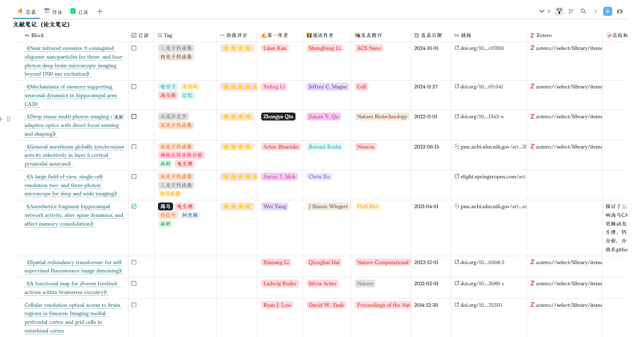The width and height of the screenshot is (644, 337).
Task: Add a new view with plus icon
Action: (x=100, y=11)
